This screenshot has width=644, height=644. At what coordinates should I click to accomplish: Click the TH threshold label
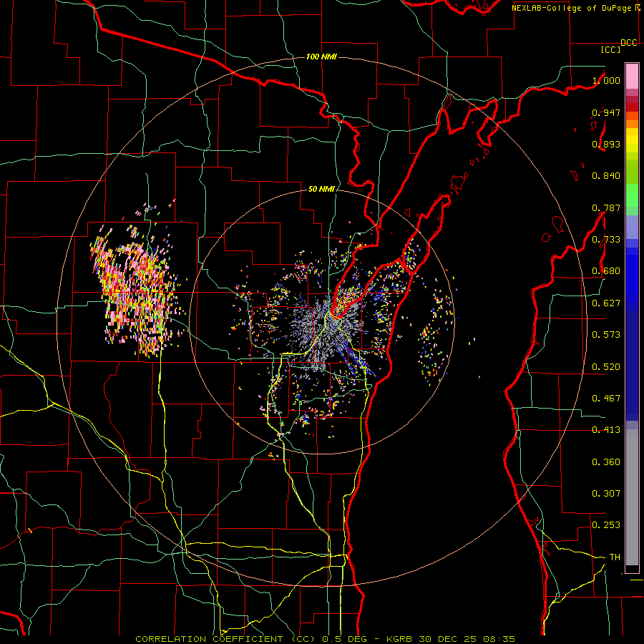point(615,557)
